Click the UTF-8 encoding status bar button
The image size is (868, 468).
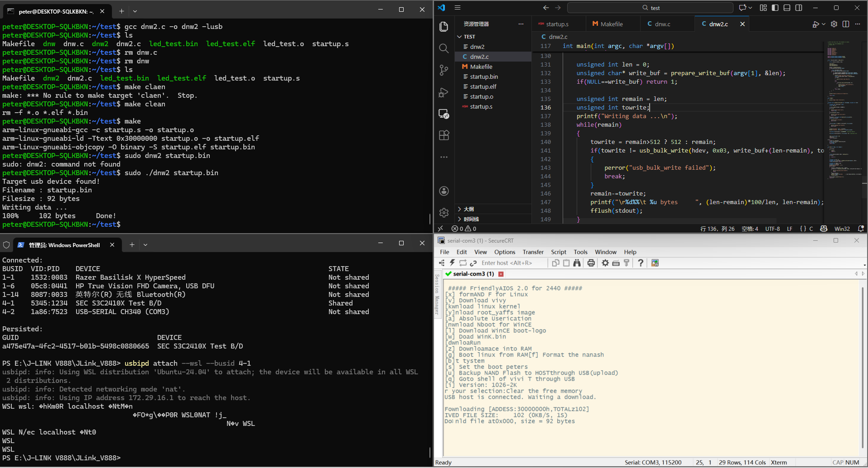pos(772,229)
